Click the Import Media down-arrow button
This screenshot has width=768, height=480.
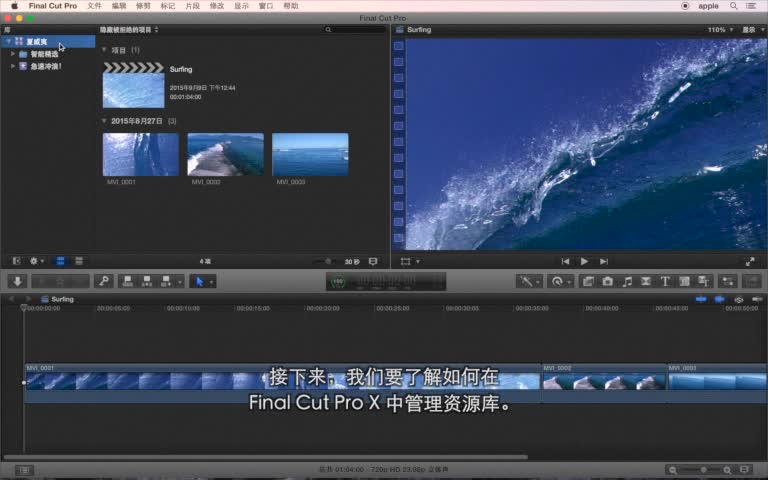17,281
